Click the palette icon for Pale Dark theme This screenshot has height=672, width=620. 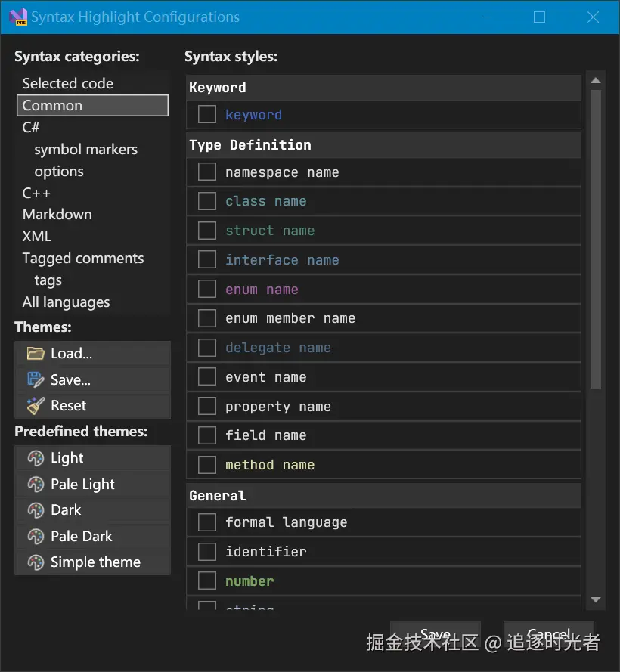36,537
